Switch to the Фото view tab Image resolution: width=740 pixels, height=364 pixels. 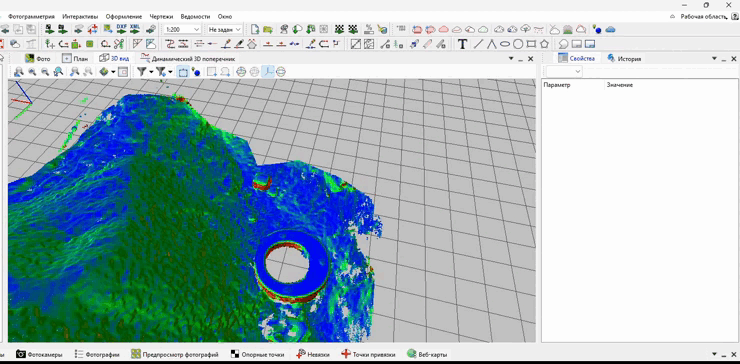tap(38, 59)
